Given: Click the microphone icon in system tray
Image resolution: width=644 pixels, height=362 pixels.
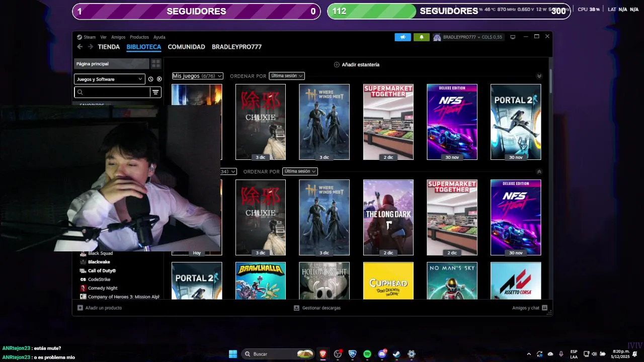Looking at the screenshot, I should pos(561,354).
